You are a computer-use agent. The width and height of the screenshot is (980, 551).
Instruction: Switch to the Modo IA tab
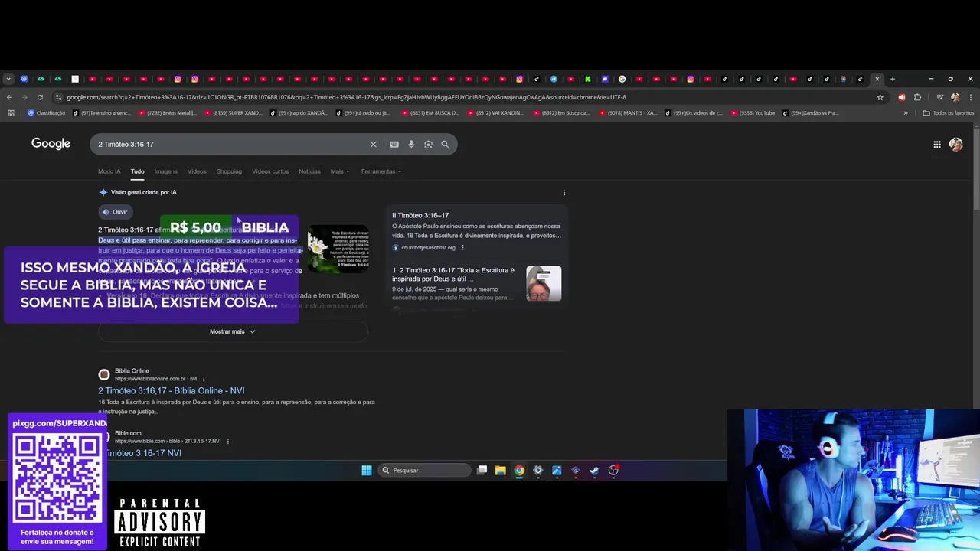pyautogui.click(x=109, y=171)
